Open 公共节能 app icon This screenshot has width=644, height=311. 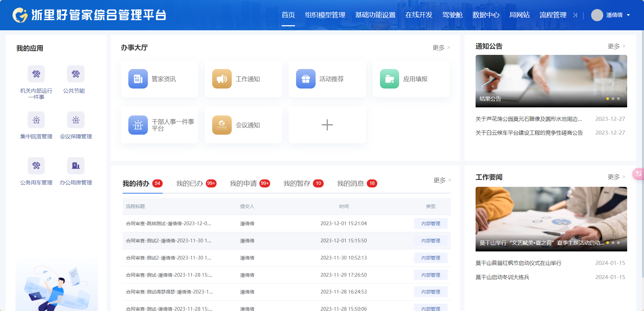[76, 74]
